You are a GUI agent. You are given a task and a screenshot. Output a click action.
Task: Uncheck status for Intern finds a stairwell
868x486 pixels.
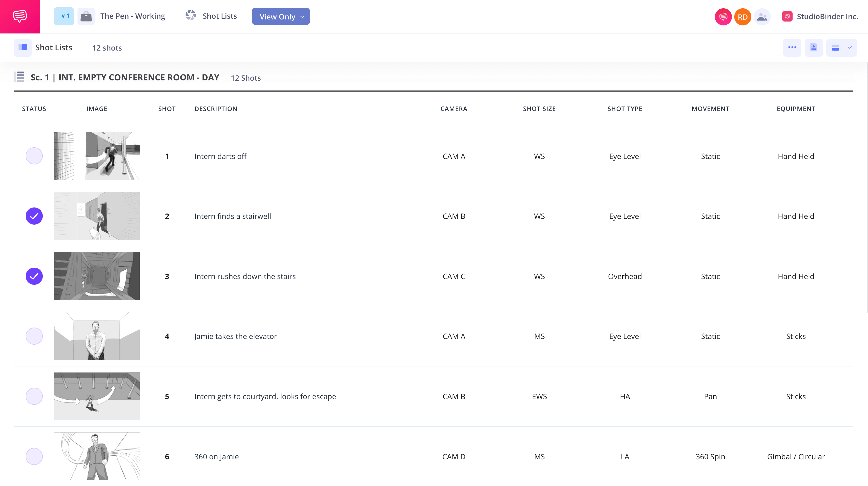[x=34, y=216]
